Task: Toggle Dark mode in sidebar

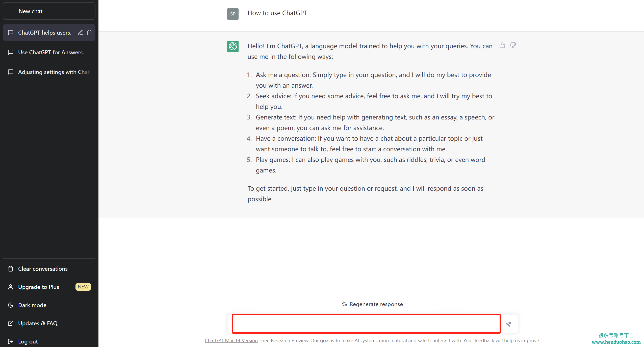Action: pos(49,305)
